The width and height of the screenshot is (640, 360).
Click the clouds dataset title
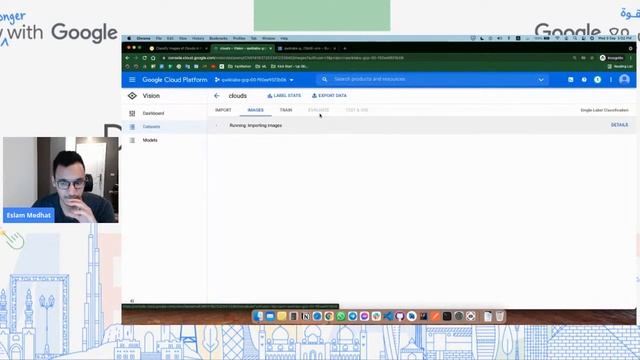[x=238, y=96]
